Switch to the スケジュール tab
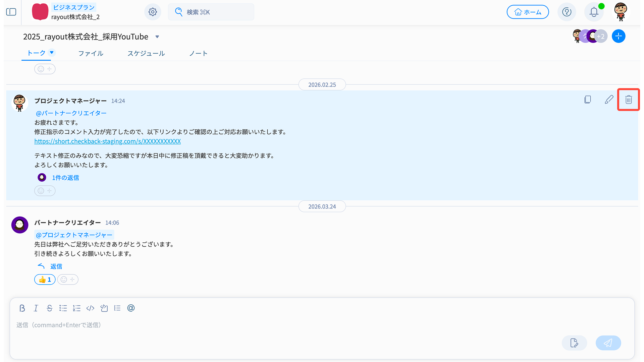 click(x=146, y=53)
